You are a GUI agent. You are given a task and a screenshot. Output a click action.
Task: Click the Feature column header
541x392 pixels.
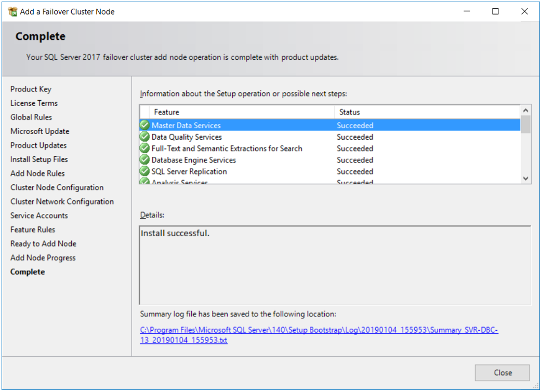point(242,112)
